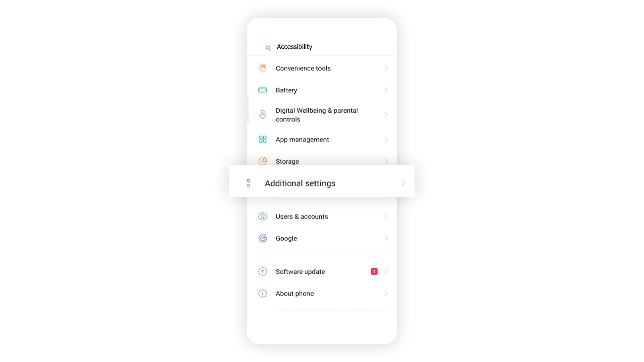Viewport: 644px width, 362px height.
Task: Tap the green Battery icon
Action: point(262,90)
